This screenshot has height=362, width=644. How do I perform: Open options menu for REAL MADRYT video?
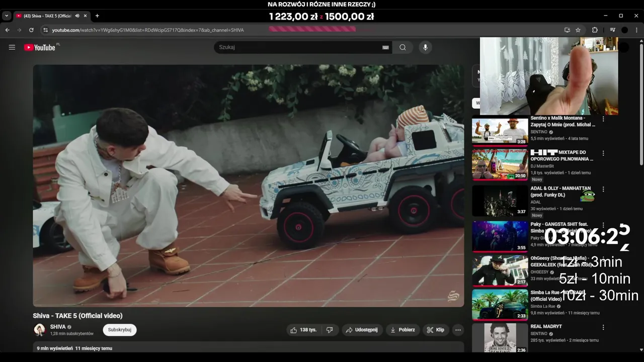click(x=603, y=327)
